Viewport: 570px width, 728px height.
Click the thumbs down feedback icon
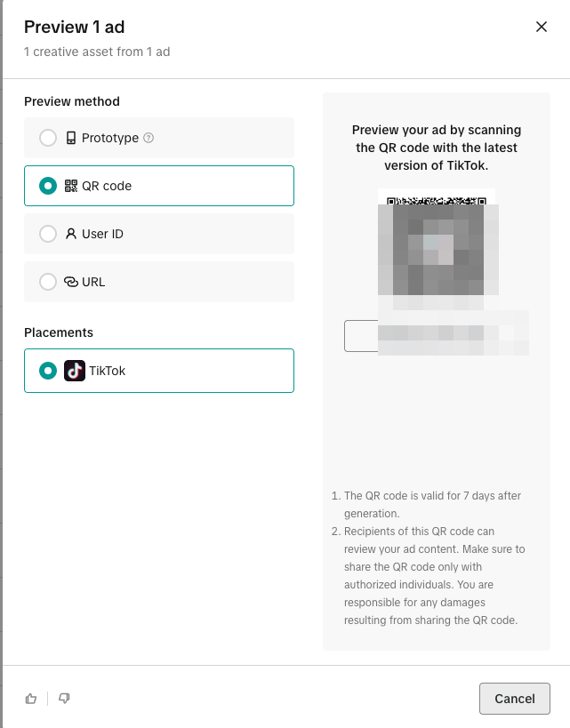[64, 699]
